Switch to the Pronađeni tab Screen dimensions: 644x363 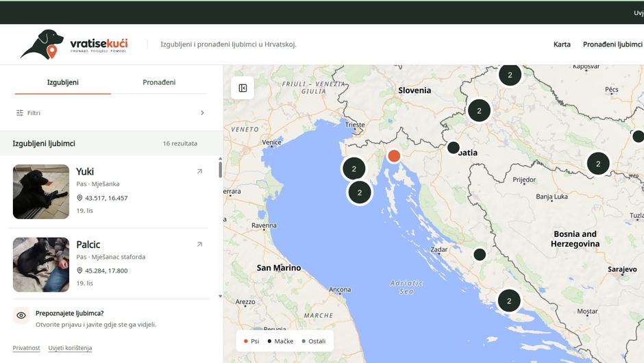pyautogui.click(x=159, y=83)
